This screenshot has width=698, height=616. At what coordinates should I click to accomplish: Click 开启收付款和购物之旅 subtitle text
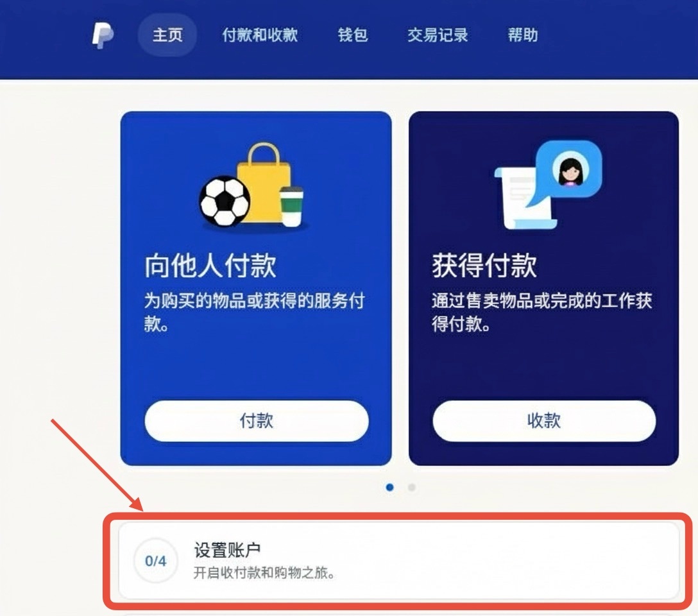coord(264,572)
